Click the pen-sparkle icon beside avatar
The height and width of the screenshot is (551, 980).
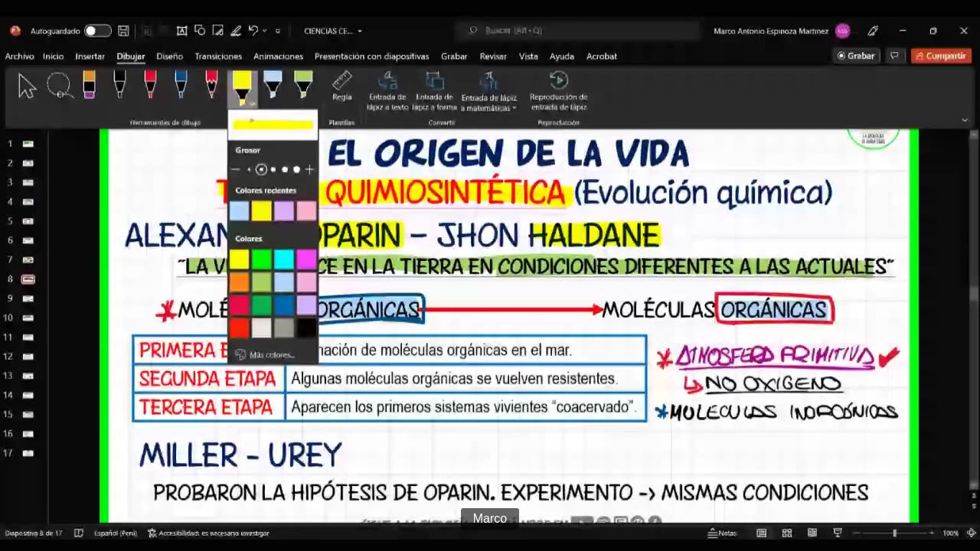coord(873,31)
